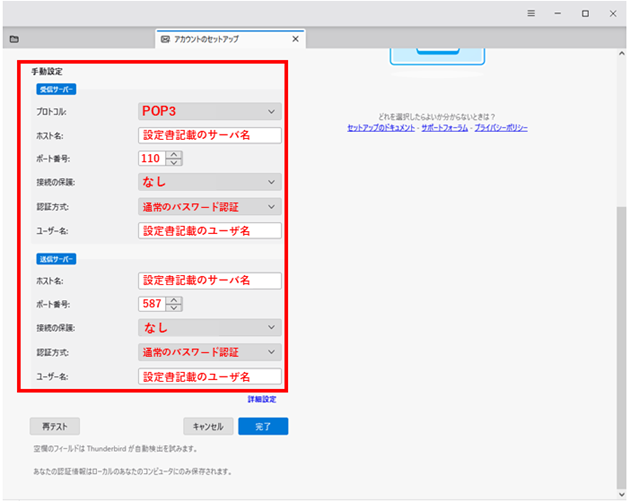Screen dimensions: 630x501
Task: Open outgoing server 認証方式 dropdown
Action: tap(209, 352)
